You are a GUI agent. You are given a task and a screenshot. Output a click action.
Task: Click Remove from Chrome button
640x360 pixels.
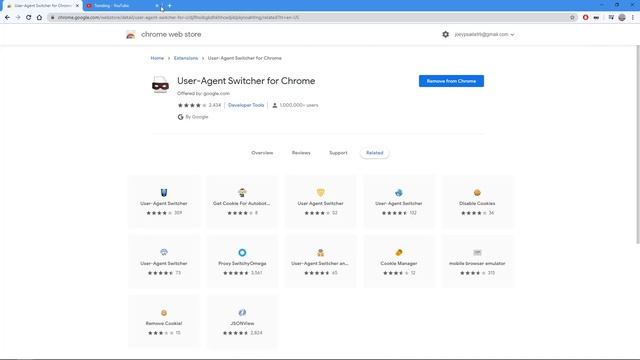click(x=451, y=81)
